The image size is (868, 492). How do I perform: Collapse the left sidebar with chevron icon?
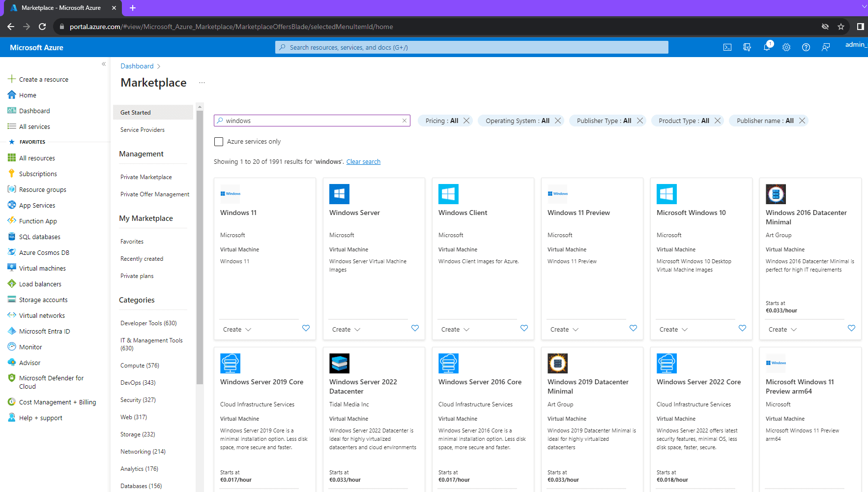tap(104, 64)
